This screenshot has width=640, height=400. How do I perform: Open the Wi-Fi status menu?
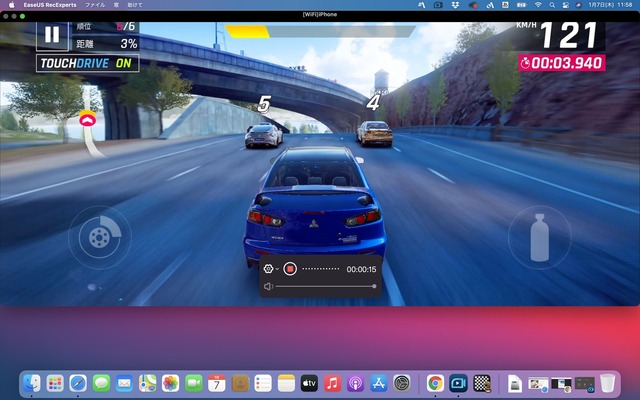click(x=538, y=5)
